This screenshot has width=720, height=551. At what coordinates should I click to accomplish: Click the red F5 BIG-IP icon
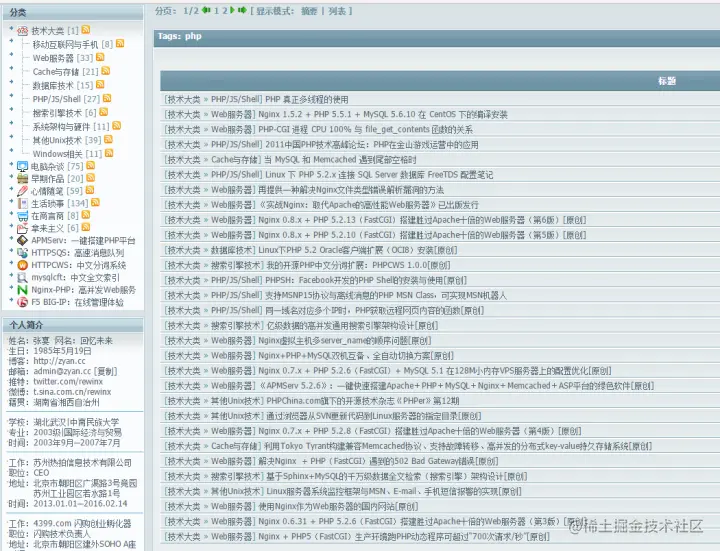coord(22,302)
